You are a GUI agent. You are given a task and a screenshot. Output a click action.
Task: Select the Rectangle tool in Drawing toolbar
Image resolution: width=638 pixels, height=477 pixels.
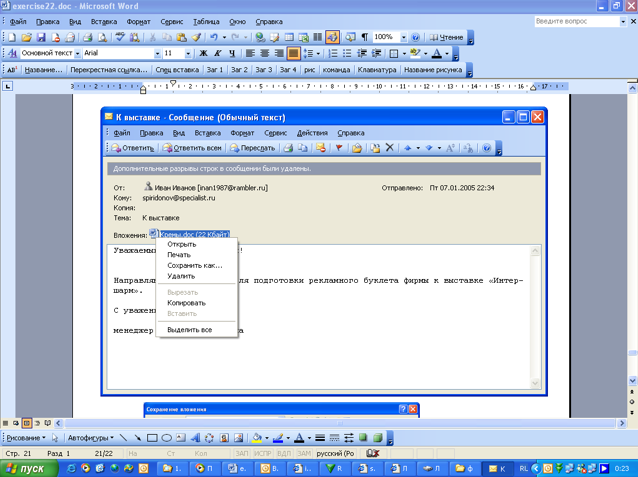[152, 438]
